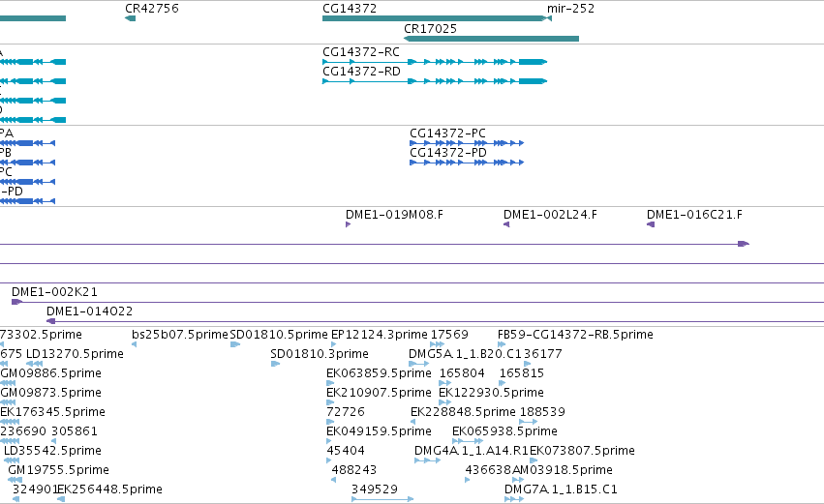Viewport: 824px width, 504px height.
Task: Click the mir-252 gene label
Action: click(570, 9)
